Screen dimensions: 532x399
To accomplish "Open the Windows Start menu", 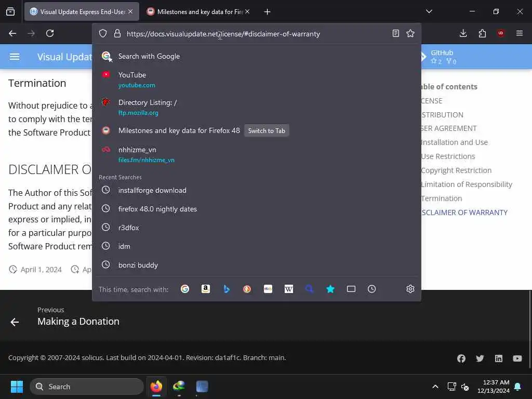I will tap(17, 387).
